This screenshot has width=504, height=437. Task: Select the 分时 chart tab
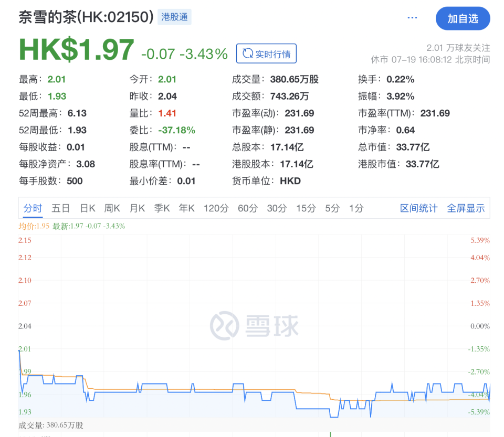click(x=33, y=208)
